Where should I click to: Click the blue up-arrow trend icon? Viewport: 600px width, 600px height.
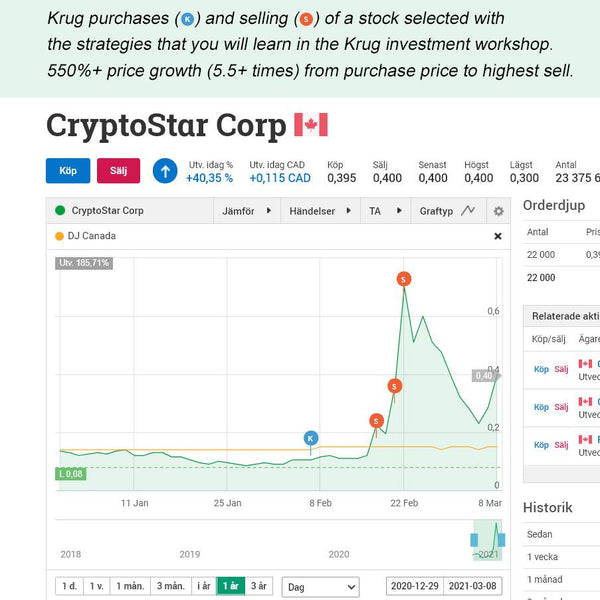(x=165, y=171)
